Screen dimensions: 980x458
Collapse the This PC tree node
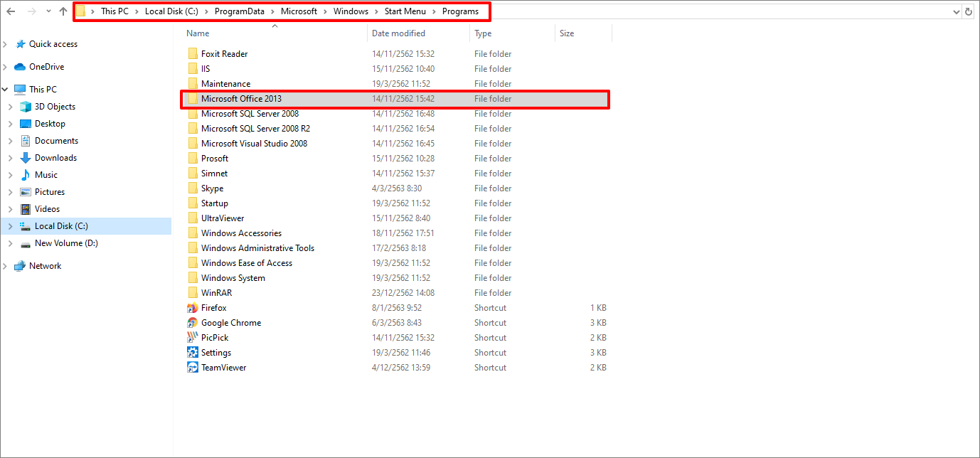click(x=6, y=90)
